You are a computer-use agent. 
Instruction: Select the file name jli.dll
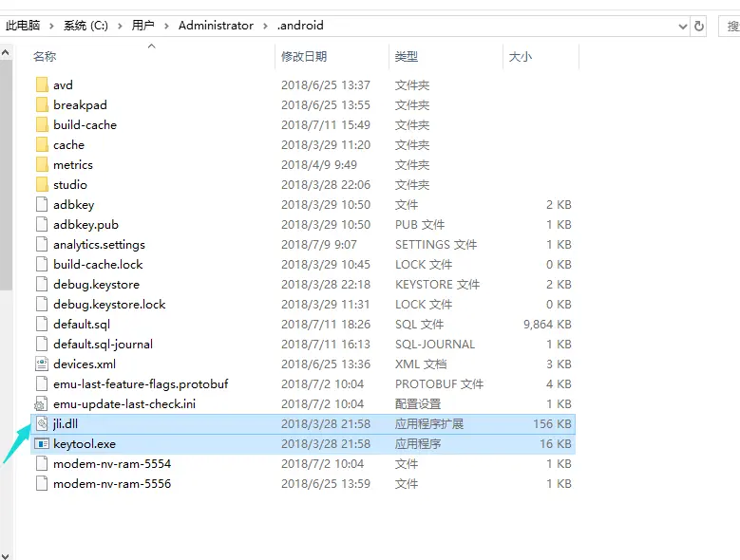pos(66,423)
